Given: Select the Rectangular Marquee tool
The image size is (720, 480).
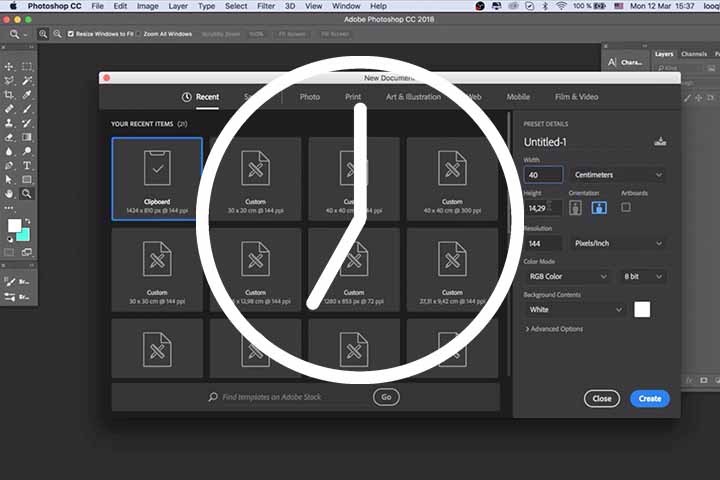Looking at the screenshot, I should tap(27, 67).
